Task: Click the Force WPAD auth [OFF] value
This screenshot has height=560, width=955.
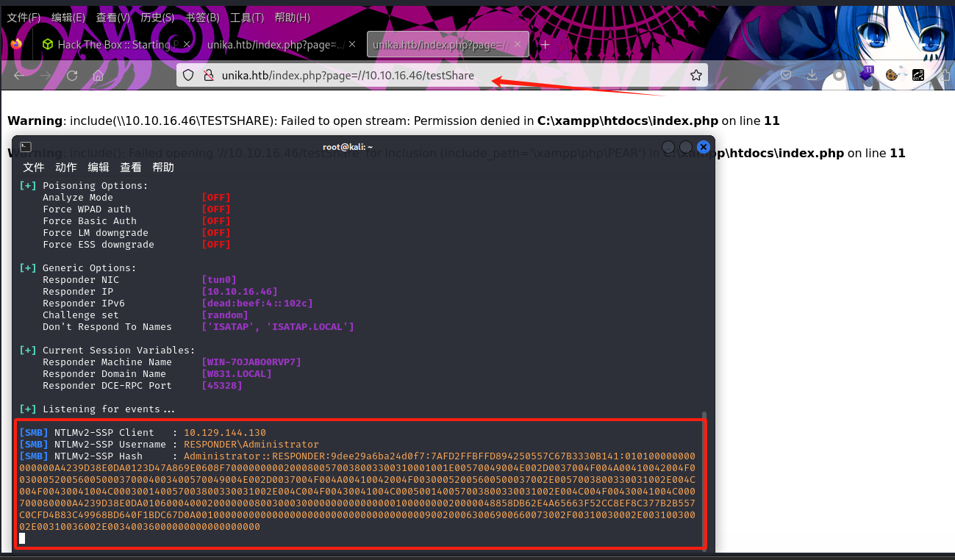Action: pos(216,209)
